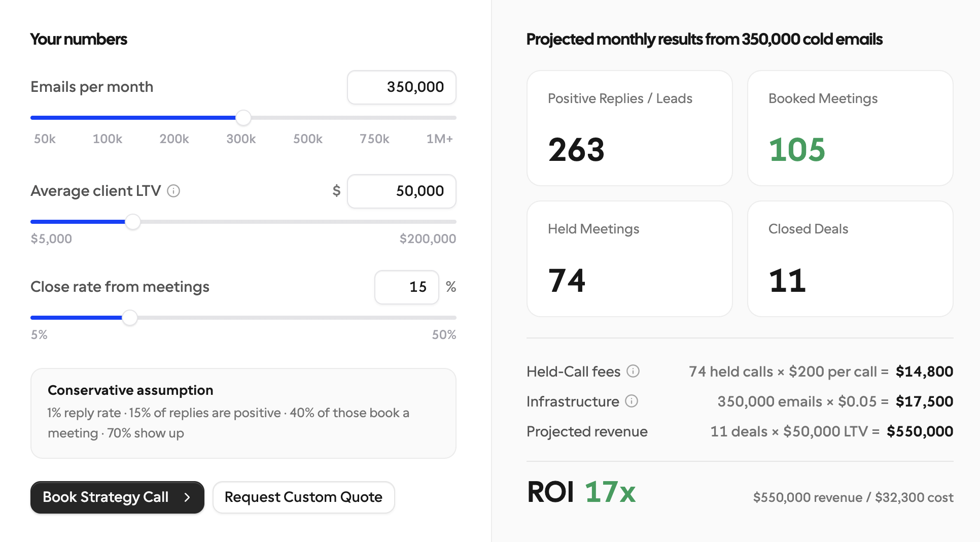Image resolution: width=980 pixels, height=542 pixels.
Task: Focus the Average client LTV input field
Action: (401, 191)
